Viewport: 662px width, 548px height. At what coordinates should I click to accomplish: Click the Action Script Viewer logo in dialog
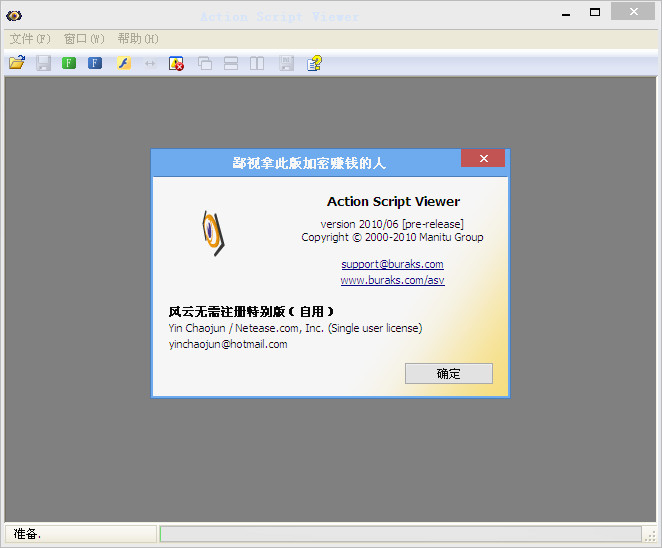pos(214,233)
